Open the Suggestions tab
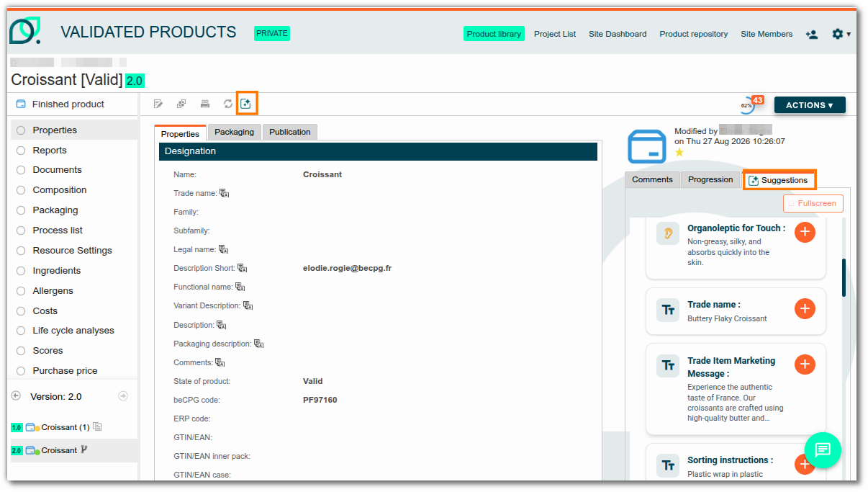The image size is (868, 492). coord(779,180)
